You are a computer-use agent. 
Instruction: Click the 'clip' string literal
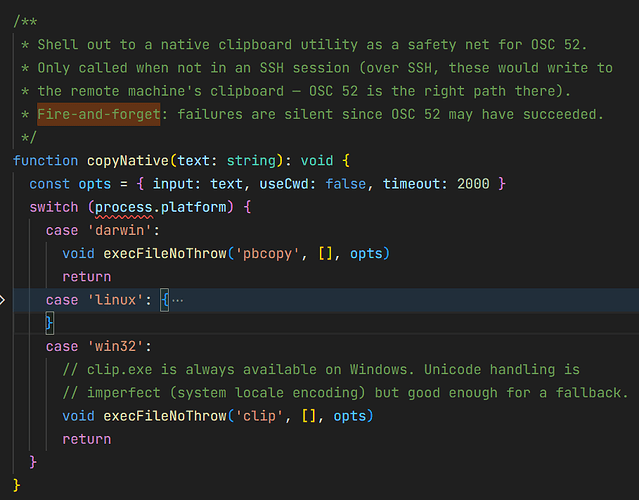click(259, 416)
